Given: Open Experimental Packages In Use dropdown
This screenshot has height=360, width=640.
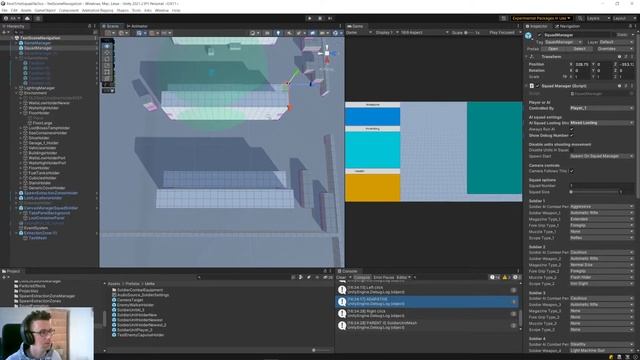Looking at the screenshot, I should [x=541, y=18].
